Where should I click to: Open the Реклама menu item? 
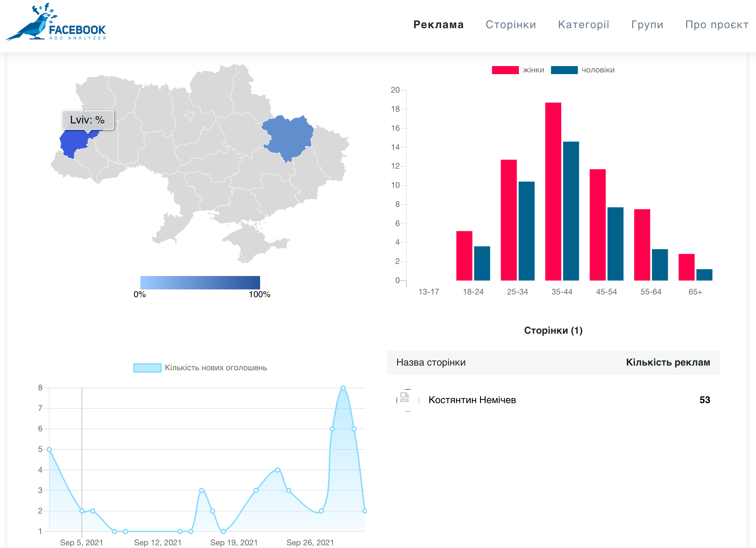point(438,24)
